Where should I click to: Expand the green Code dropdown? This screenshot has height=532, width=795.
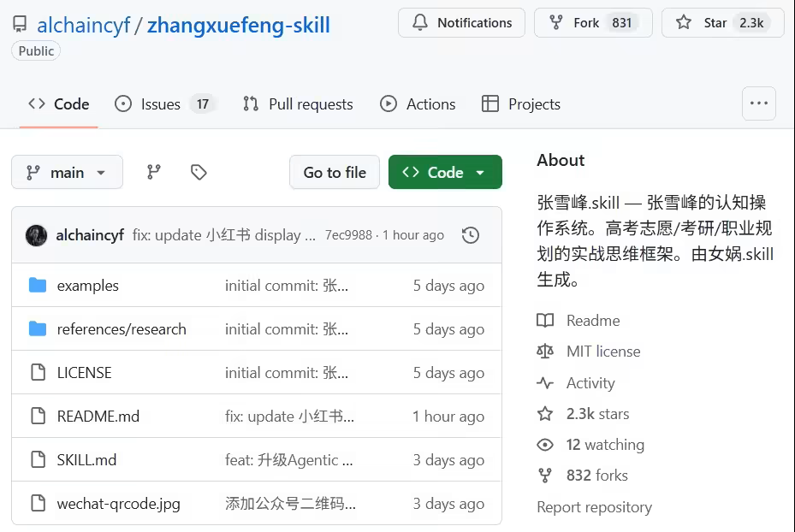click(x=445, y=172)
